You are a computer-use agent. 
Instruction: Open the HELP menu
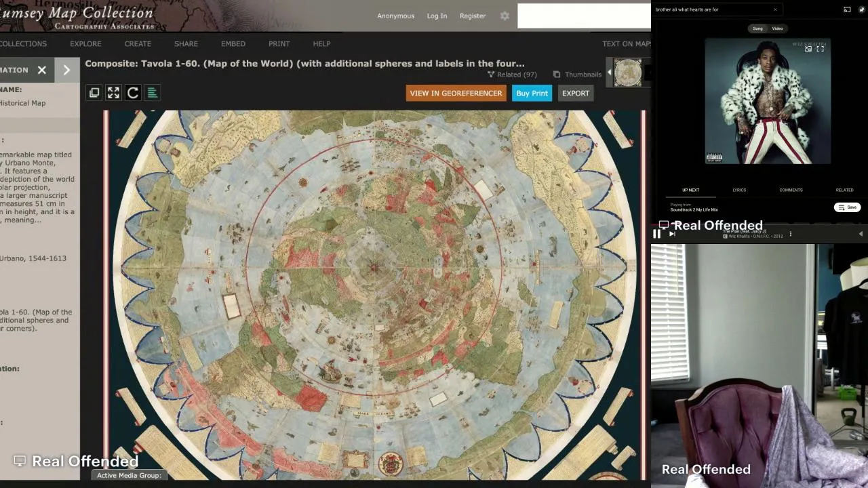point(321,44)
